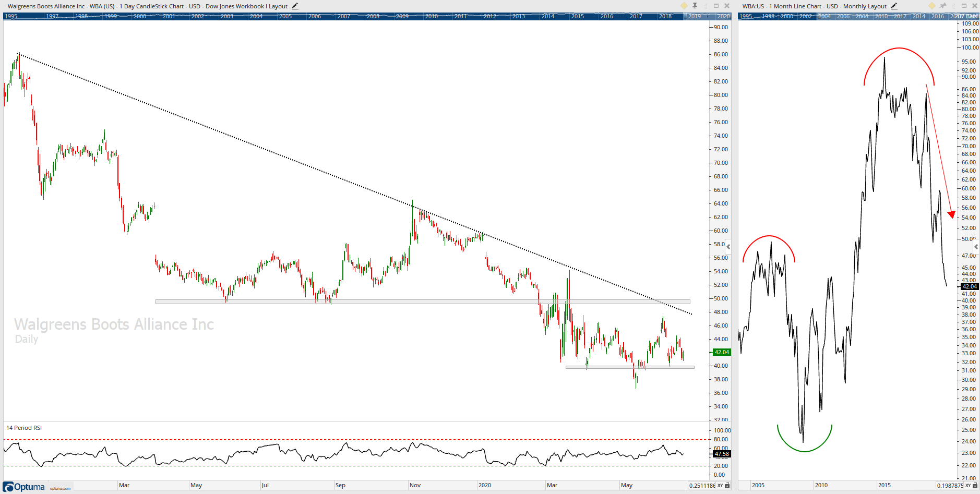980x494 pixels.
Task: Click the Jul label on daily time axis
Action: coord(265,485)
